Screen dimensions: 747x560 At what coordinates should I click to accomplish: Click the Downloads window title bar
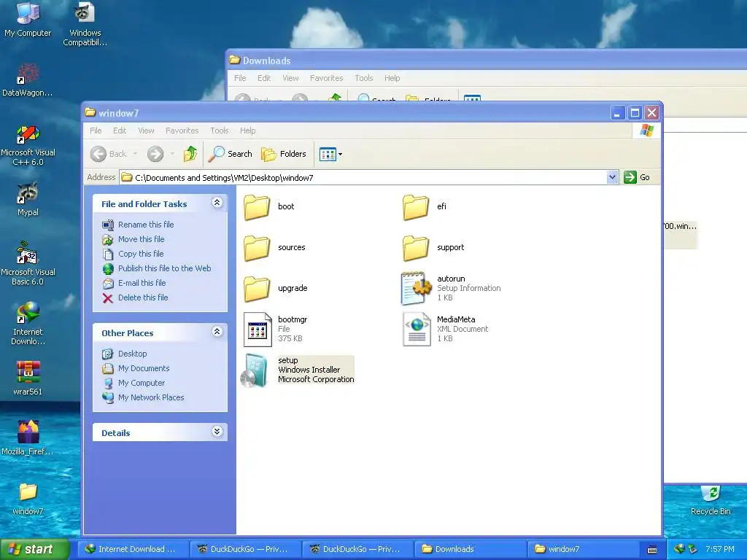[486, 61]
